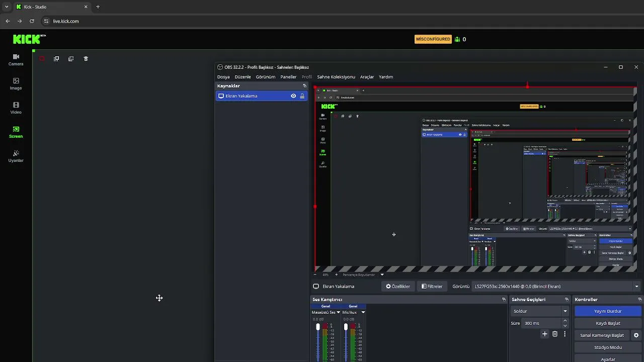This screenshot has height=362, width=644.
Task: Add a scene transition with plus icon
Action: tap(544, 334)
